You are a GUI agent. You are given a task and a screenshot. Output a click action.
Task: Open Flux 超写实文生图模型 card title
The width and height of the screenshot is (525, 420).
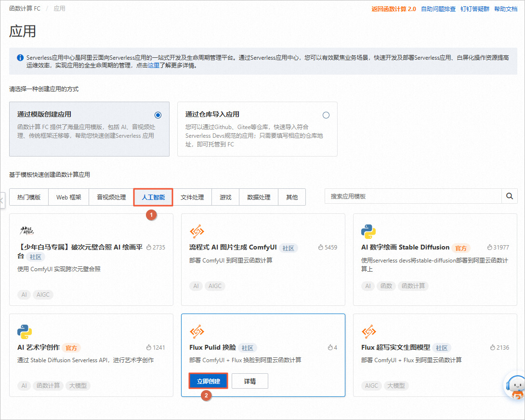pos(395,347)
